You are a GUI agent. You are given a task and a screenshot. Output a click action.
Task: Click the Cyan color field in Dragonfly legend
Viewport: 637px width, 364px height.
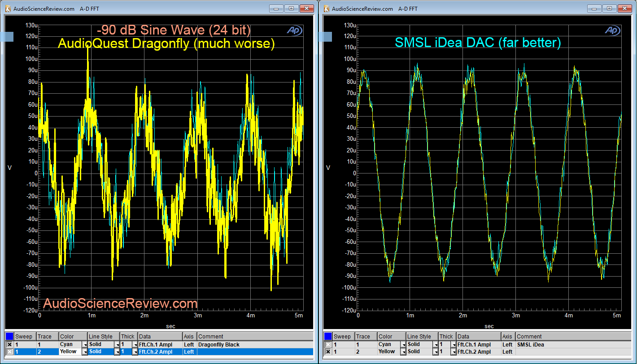pyautogui.click(x=70, y=345)
